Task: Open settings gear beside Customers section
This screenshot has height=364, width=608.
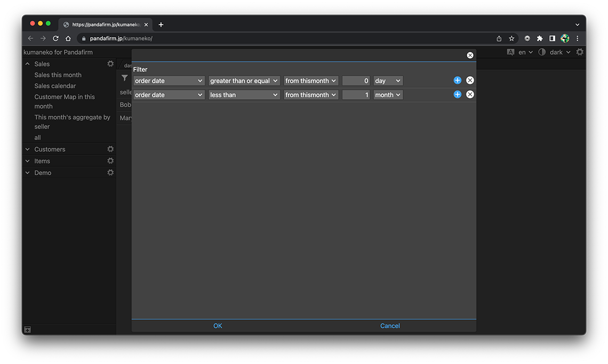Action: pos(110,149)
